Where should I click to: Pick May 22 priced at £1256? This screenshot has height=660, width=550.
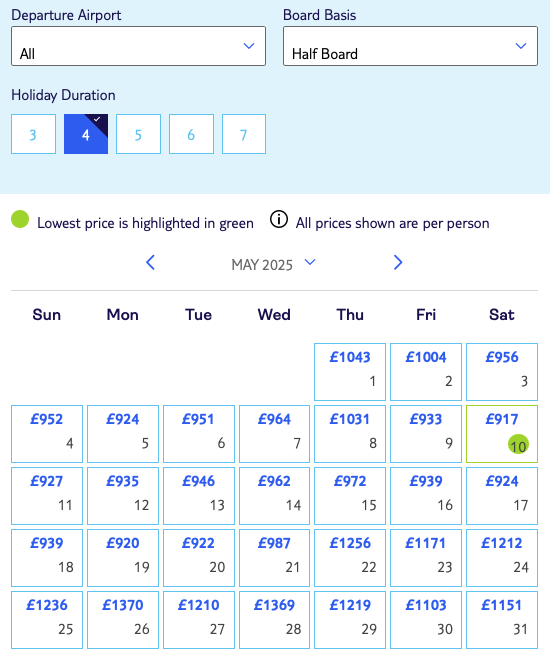coord(350,558)
